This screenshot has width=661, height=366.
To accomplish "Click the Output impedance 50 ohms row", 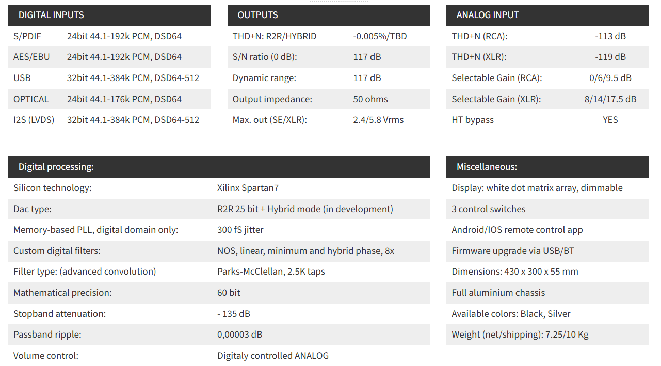I will 329,99.
